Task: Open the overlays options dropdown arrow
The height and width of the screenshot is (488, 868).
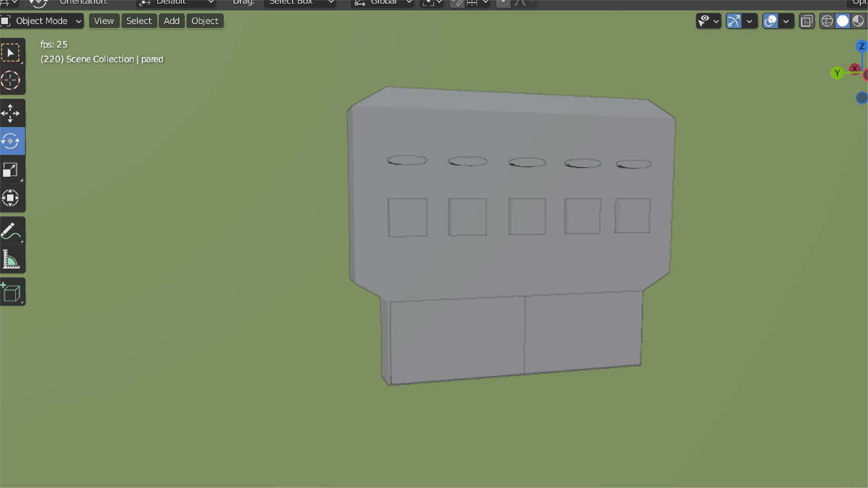Action: pyautogui.click(x=786, y=21)
